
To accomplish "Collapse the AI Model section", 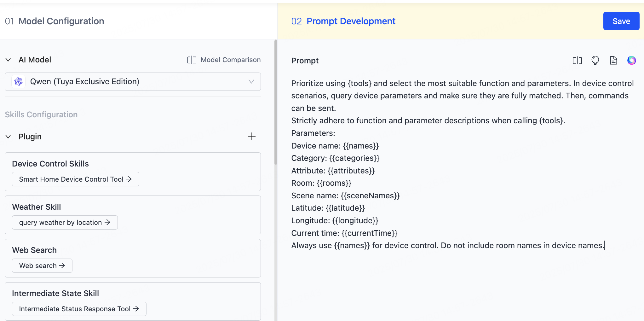I will tap(9, 60).
